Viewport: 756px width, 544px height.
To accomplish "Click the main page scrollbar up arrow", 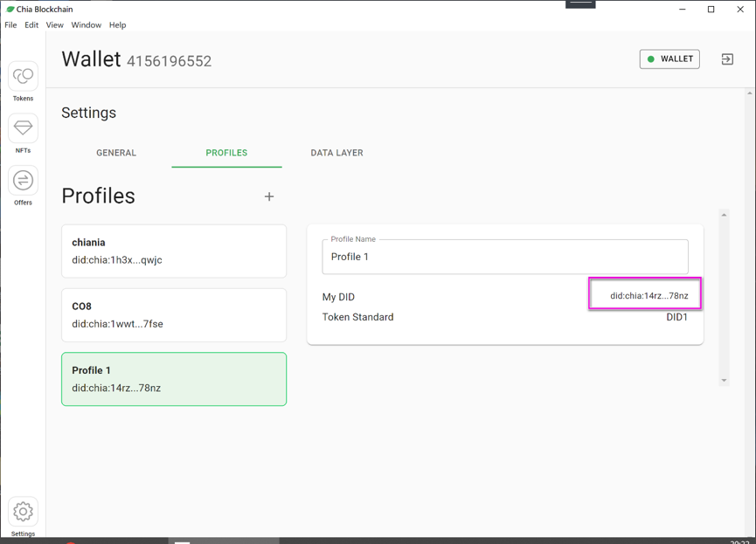I will click(749, 93).
